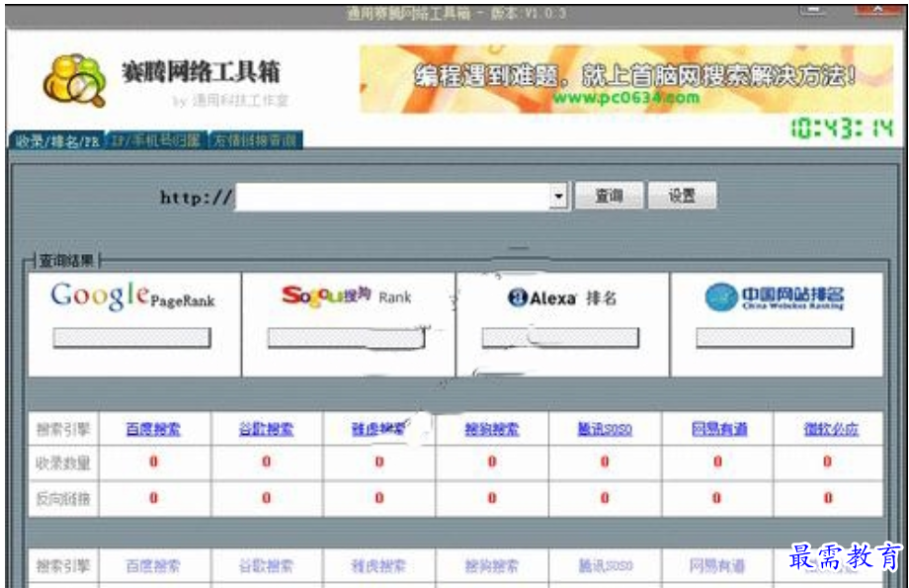Screen dimensions: 909x588
Task: Click the Alexa ranking progress bar
Action: (x=560, y=338)
